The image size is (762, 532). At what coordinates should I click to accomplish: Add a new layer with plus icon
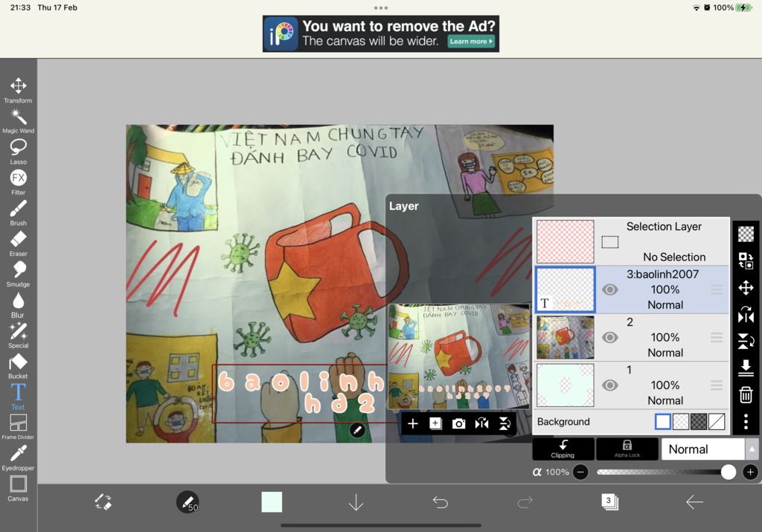412,423
